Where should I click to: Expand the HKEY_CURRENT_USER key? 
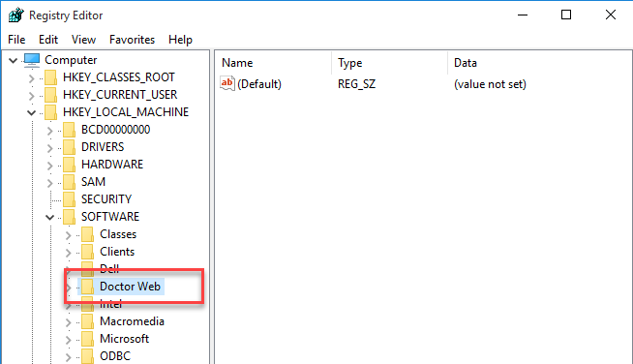(x=32, y=95)
